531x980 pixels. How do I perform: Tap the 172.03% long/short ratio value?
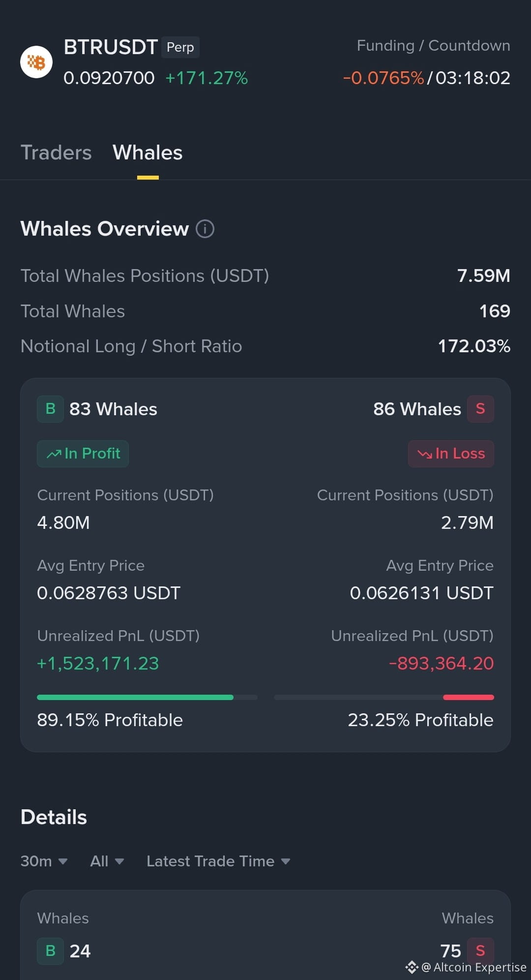(x=474, y=346)
